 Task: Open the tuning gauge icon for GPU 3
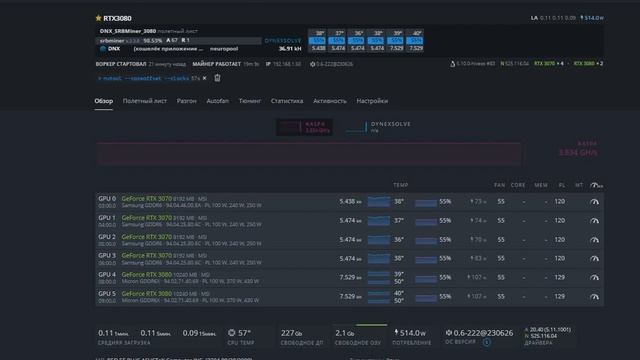594,259
